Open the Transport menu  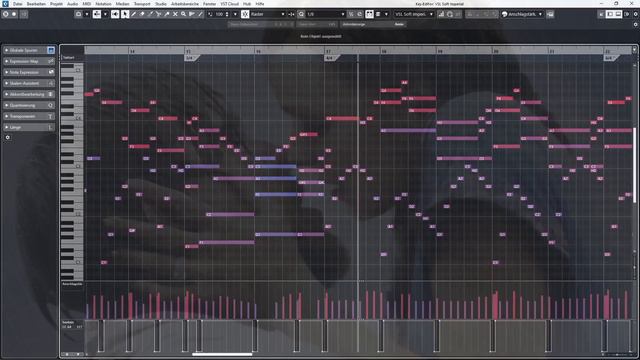pos(142,4)
